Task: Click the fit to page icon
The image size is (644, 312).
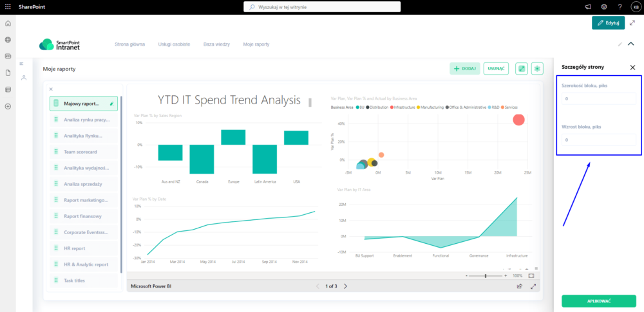Action: click(531, 275)
